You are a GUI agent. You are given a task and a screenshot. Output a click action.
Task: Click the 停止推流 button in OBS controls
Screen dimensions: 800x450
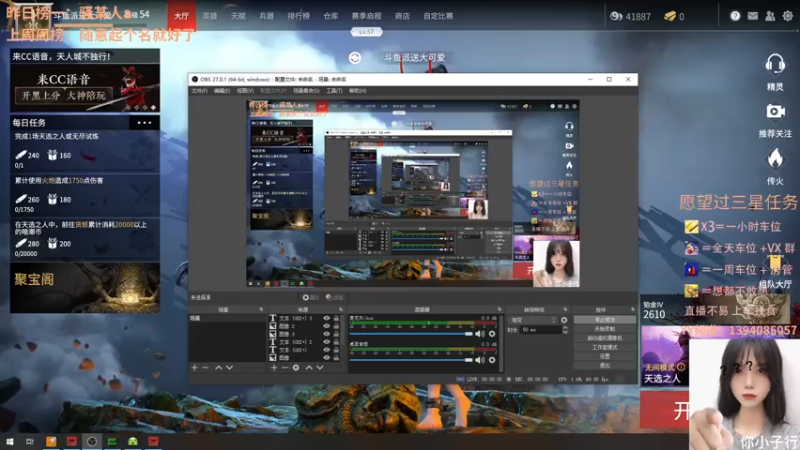[605, 319]
